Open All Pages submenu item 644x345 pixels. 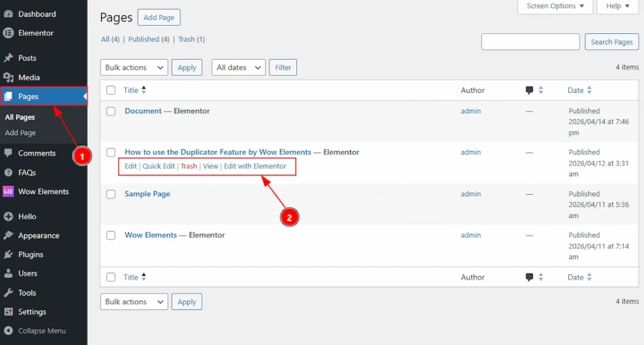[19, 117]
